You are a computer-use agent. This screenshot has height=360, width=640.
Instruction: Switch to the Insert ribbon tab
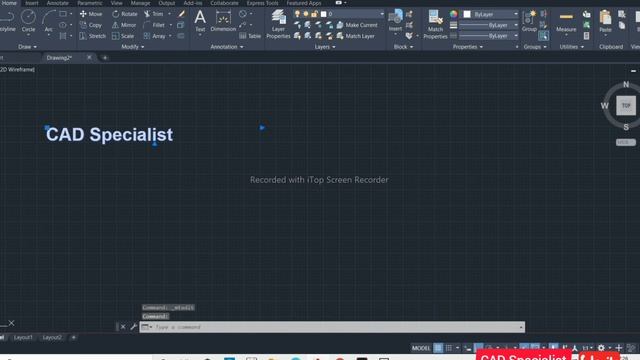click(x=32, y=3)
